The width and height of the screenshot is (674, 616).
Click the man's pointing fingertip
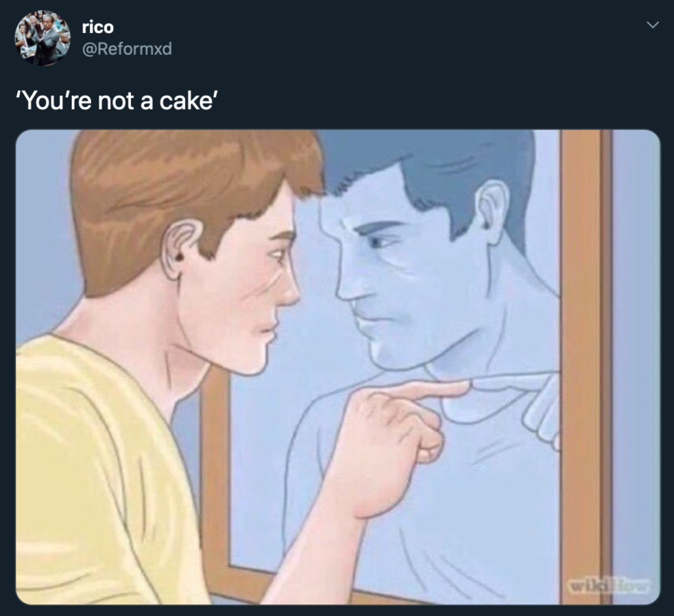[460, 387]
